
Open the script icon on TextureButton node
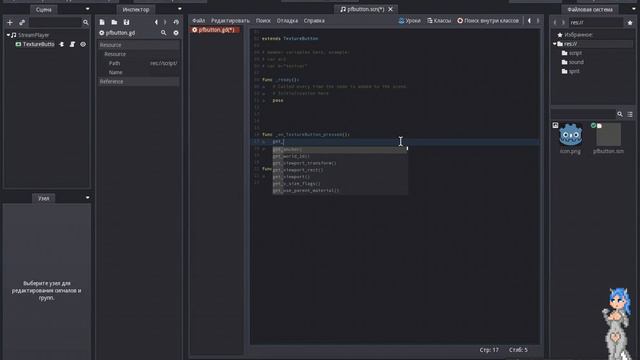click(72, 44)
